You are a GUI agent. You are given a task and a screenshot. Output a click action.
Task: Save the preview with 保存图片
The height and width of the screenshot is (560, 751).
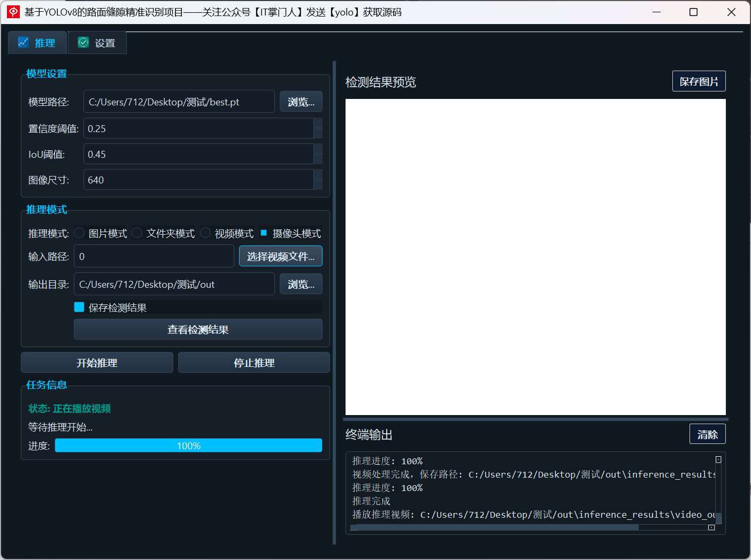point(699,81)
